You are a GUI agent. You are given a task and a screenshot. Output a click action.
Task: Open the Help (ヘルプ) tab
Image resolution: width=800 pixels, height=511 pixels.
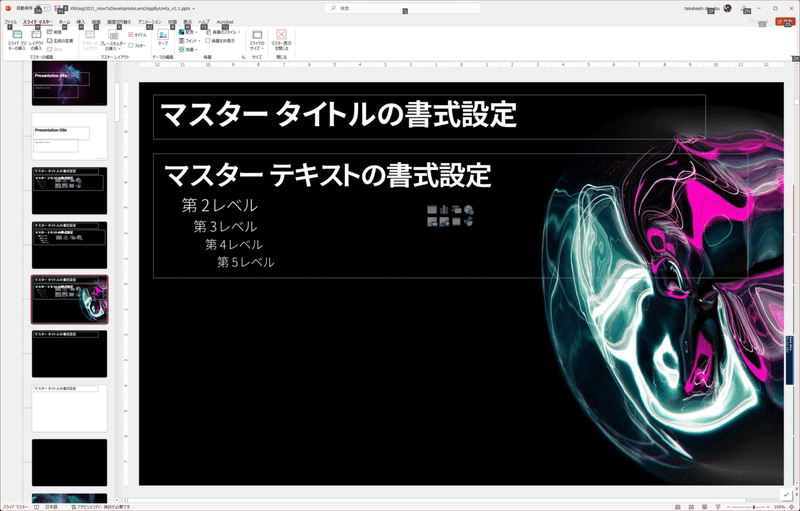tap(204, 22)
